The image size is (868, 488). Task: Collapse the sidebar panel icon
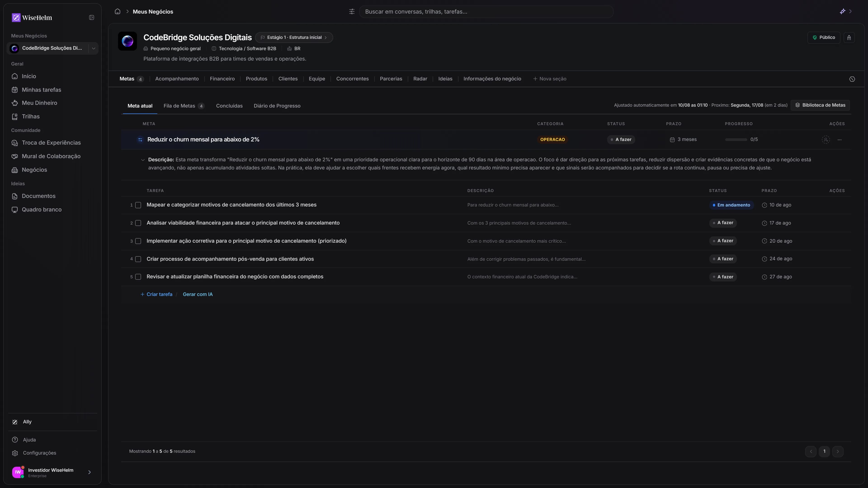[91, 18]
